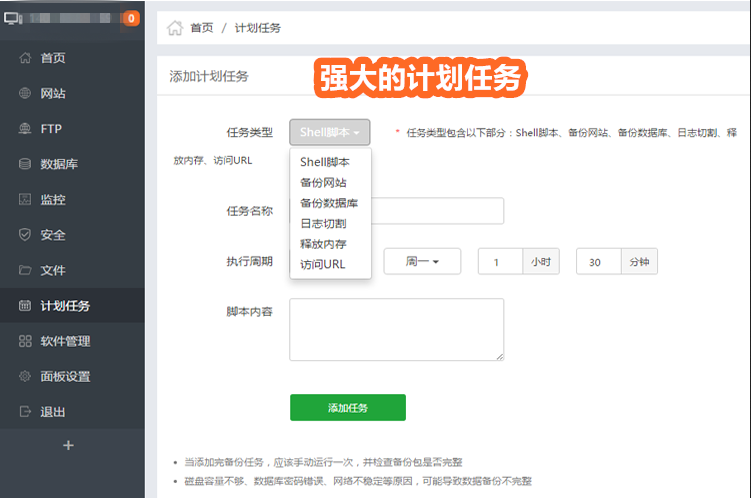Click inside the 脚本内容 text area
Viewport: 751px width, 498px height.
click(396, 328)
